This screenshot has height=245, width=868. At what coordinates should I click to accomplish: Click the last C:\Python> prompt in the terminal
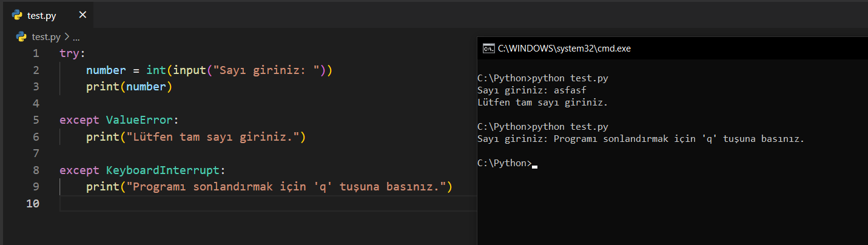click(x=504, y=163)
